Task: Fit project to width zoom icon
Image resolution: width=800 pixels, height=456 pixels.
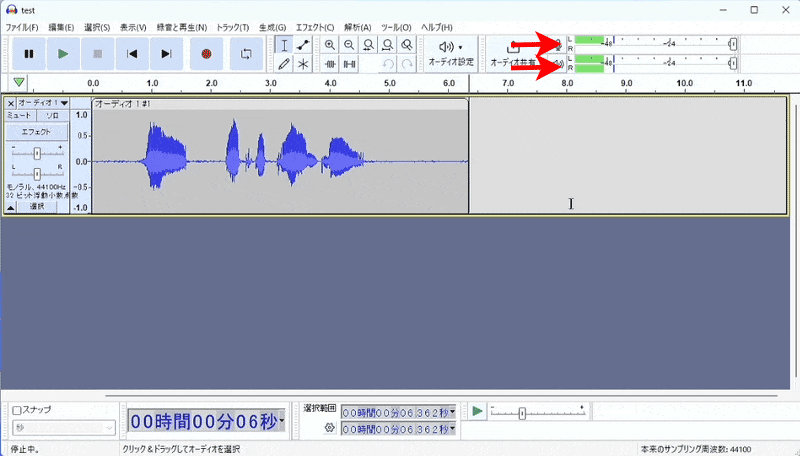Action: 387,45
